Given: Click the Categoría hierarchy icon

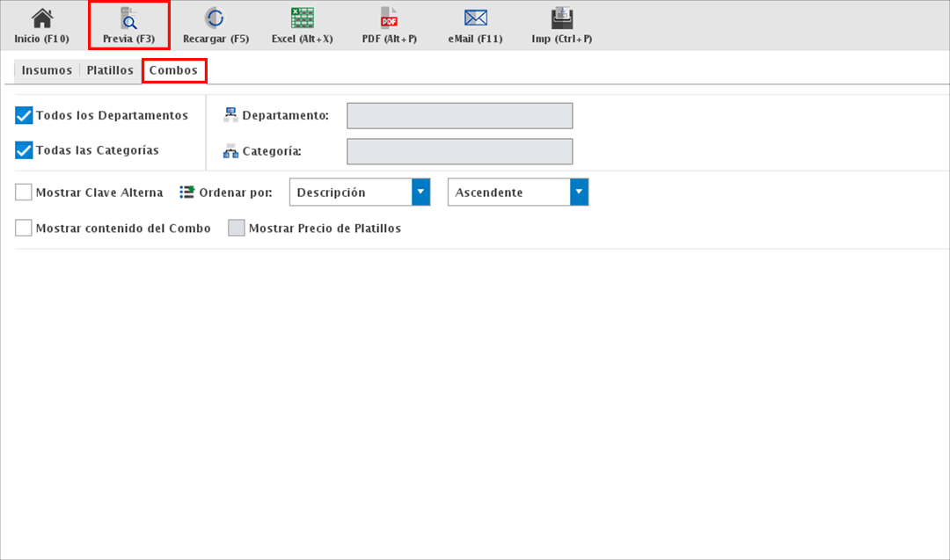Looking at the screenshot, I should (x=230, y=151).
